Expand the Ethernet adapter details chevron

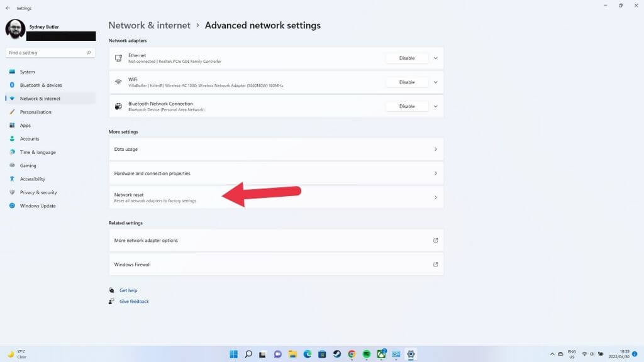[436, 58]
